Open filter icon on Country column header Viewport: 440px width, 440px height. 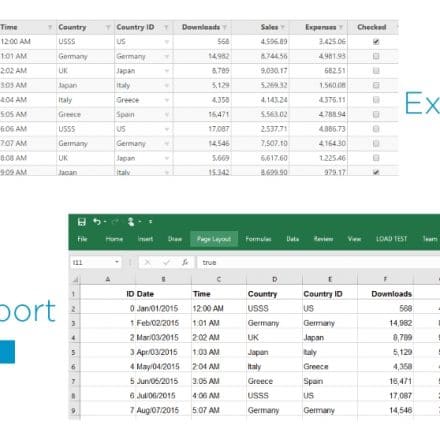(x=108, y=27)
